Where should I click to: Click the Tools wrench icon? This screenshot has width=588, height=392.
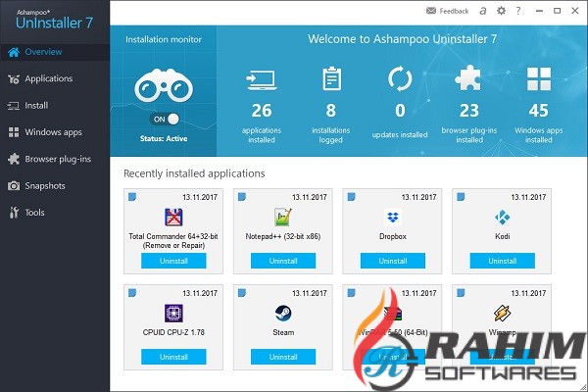14,213
